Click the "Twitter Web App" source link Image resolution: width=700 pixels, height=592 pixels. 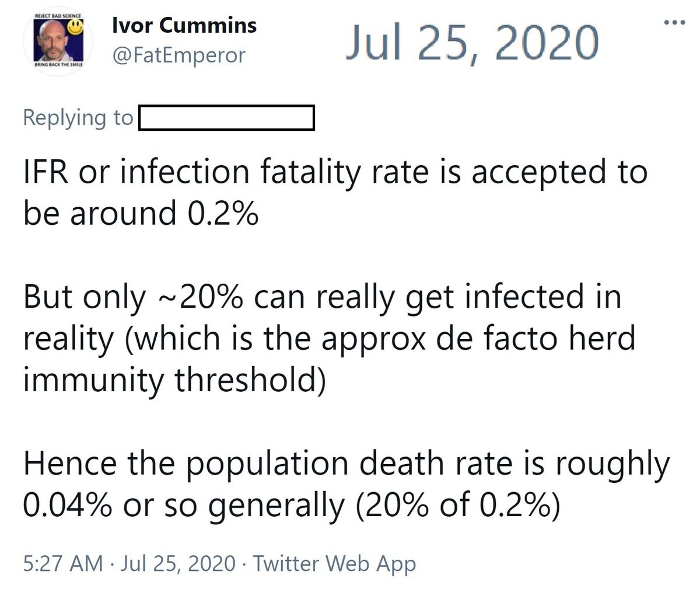tap(334, 563)
